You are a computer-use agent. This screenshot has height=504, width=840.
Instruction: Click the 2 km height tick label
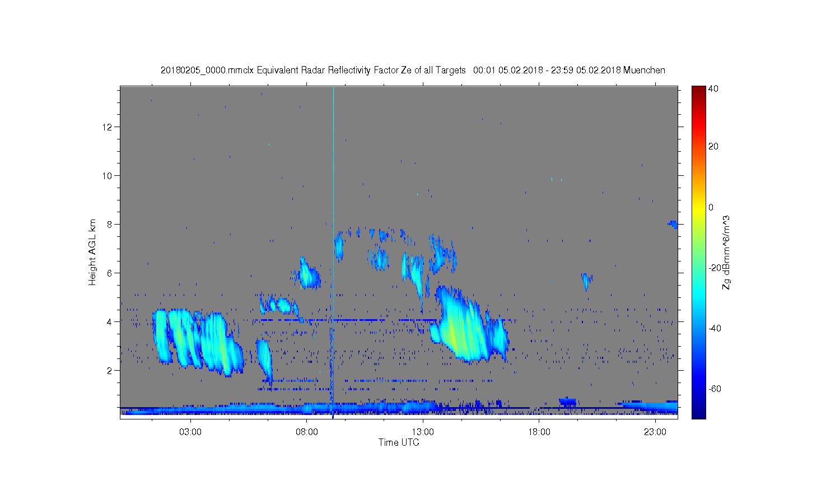[x=110, y=371]
